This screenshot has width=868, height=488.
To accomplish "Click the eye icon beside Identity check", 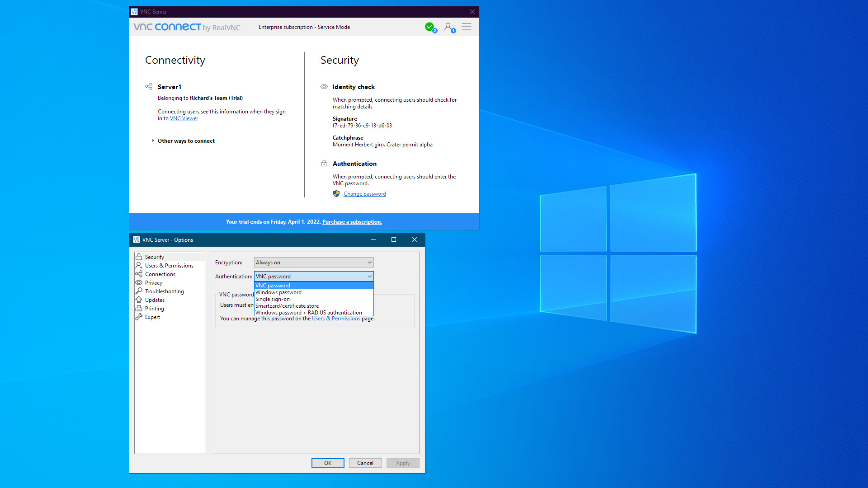I will (x=324, y=87).
